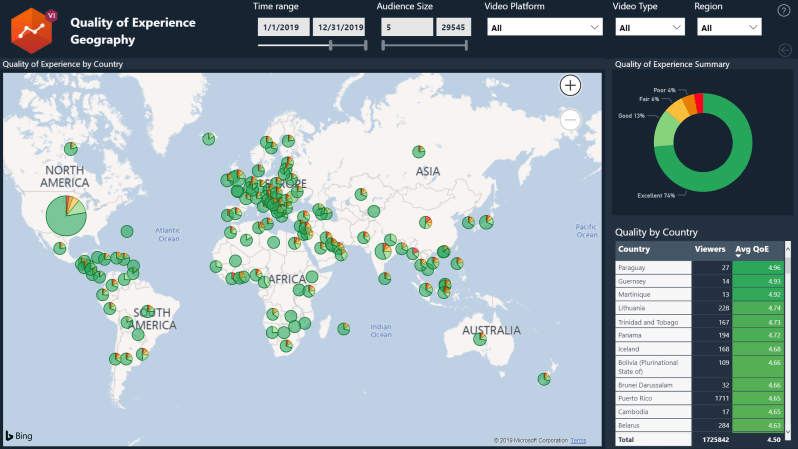Screen dimensions: 798x449
Task: Open the map Terms link
Action: pos(578,440)
